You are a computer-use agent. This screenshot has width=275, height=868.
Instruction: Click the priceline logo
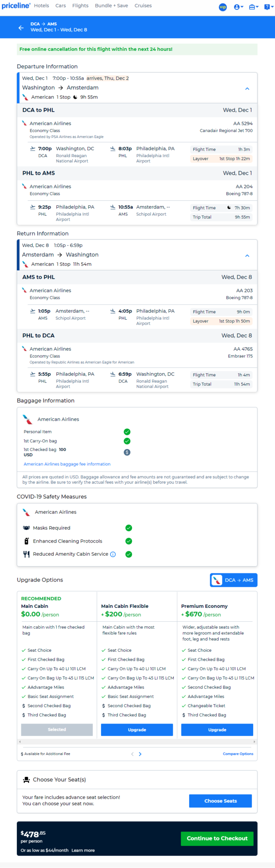pos(15,6)
